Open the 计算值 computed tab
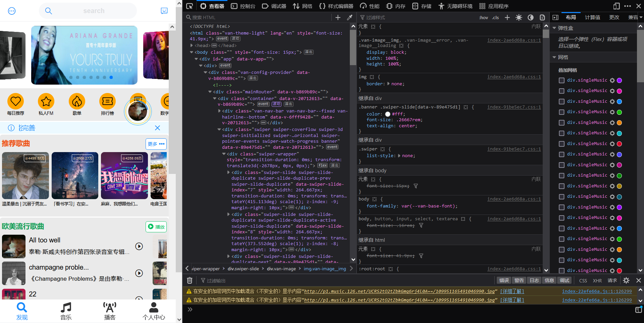644x323 pixels. tap(593, 17)
